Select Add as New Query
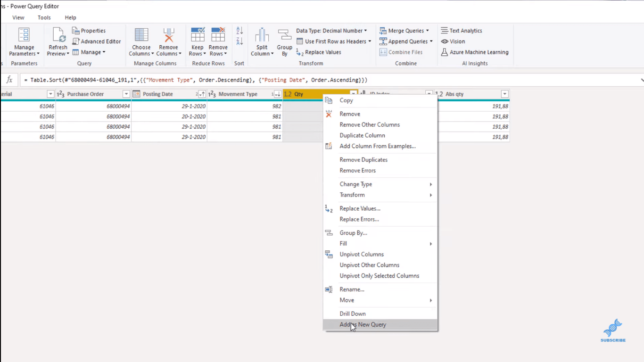This screenshot has height=362, width=644. (x=380, y=325)
